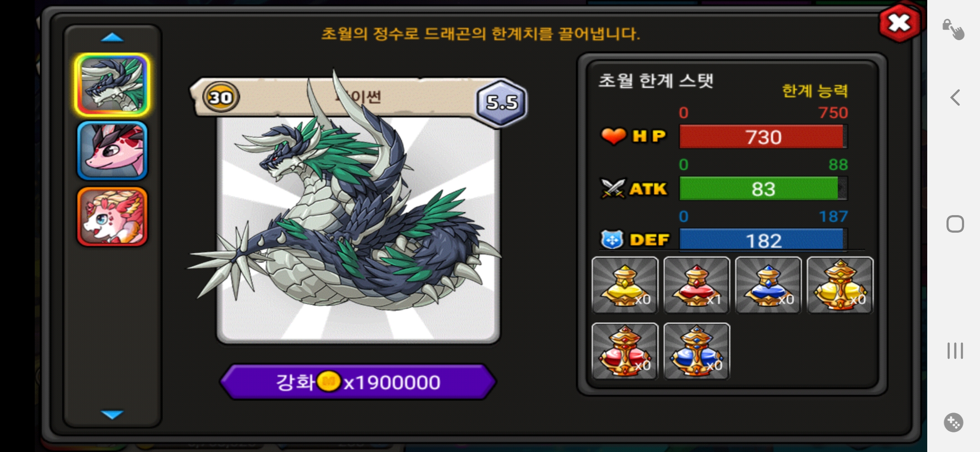Select the small yellow essence potion
This screenshot has height=452, width=980.
624,285
